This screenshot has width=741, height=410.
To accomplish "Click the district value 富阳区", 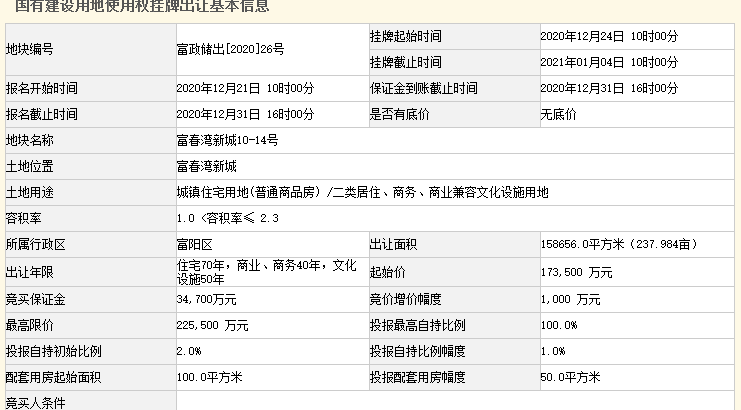I will [x=194, y=244].
